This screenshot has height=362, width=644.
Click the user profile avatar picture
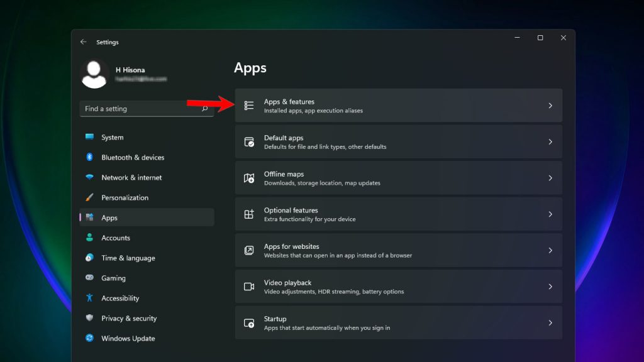(94, 74)
